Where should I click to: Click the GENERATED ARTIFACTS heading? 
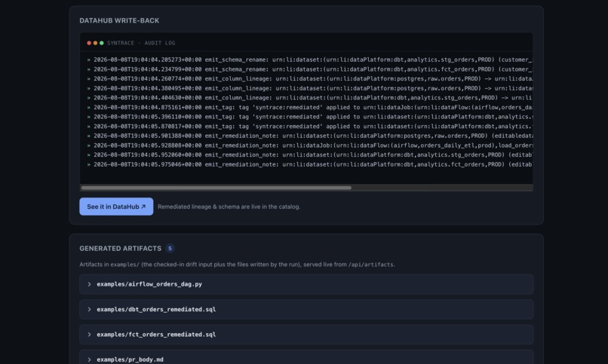[x=120, y=248]
